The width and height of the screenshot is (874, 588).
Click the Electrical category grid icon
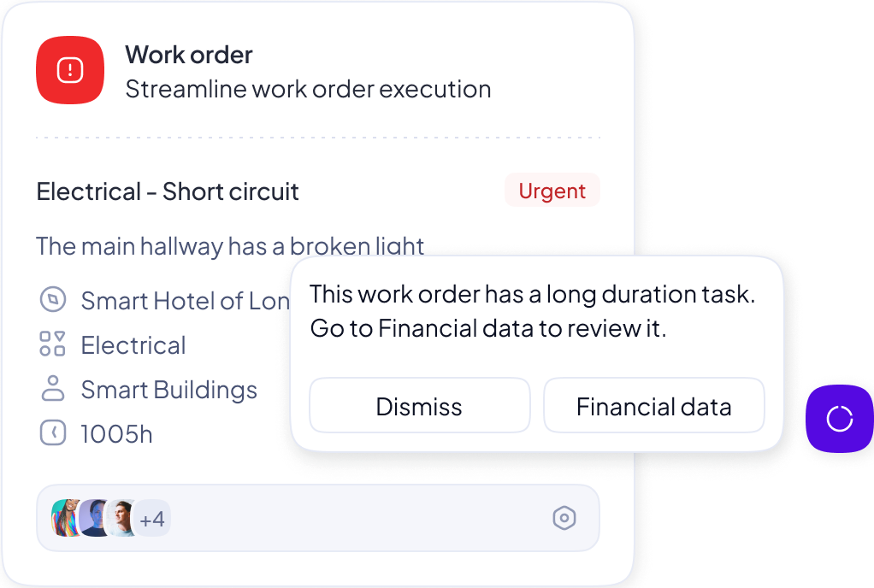[53, 344]
